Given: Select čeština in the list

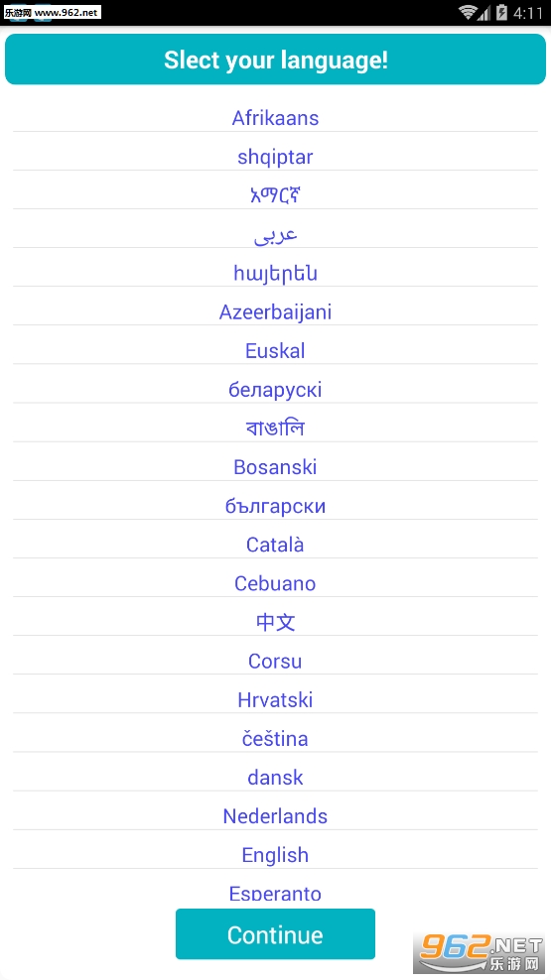Looking at the screenshot, I should point(275,738).
